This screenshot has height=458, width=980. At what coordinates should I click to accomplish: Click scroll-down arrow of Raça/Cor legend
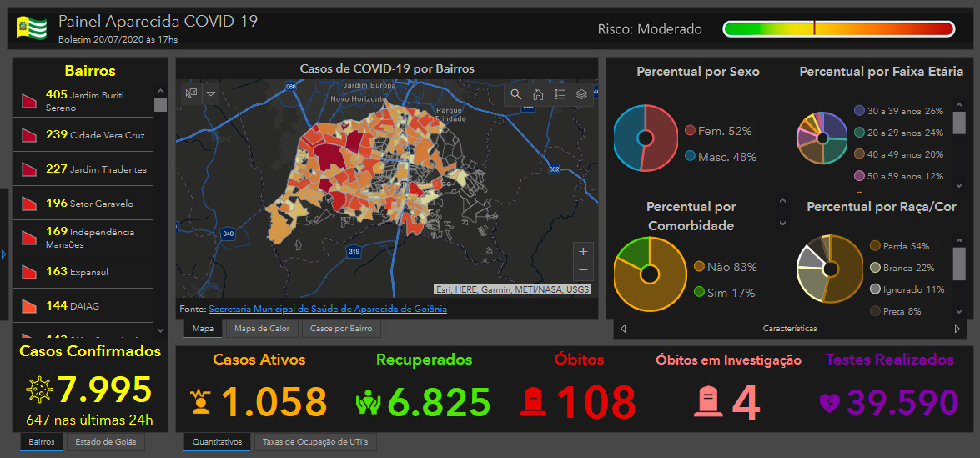959,310
